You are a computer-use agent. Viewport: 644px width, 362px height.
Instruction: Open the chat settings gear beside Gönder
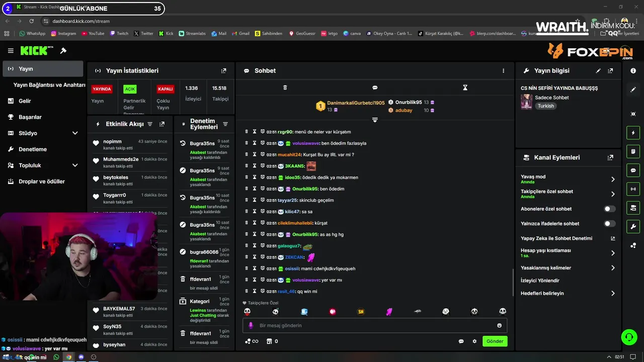[474, 341]
